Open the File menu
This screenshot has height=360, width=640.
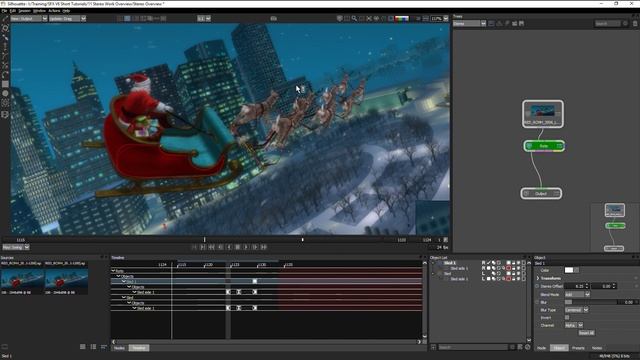pyautogui.click(x=4, y=11)
